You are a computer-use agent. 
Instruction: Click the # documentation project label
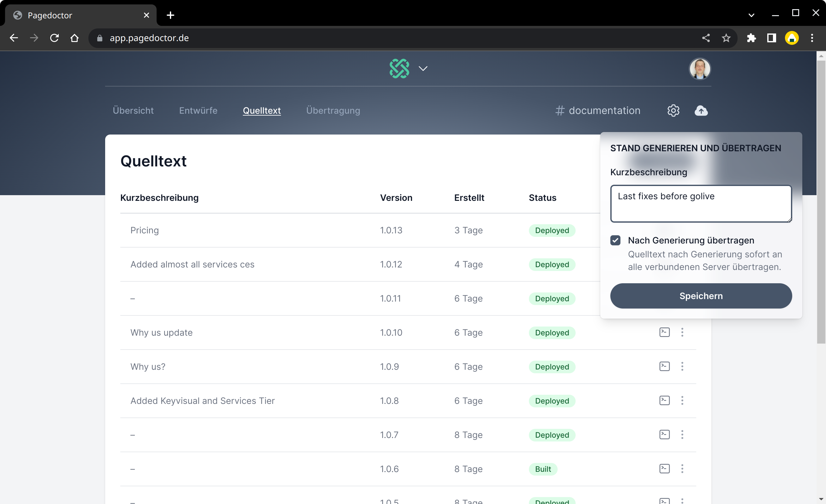pos(598,111)
